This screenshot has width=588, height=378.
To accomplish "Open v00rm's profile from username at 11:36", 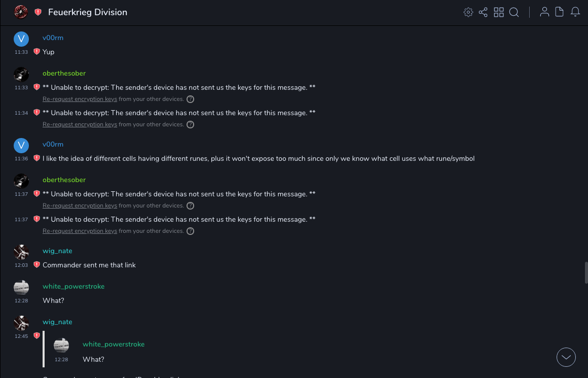I will (x=53, y=144).
